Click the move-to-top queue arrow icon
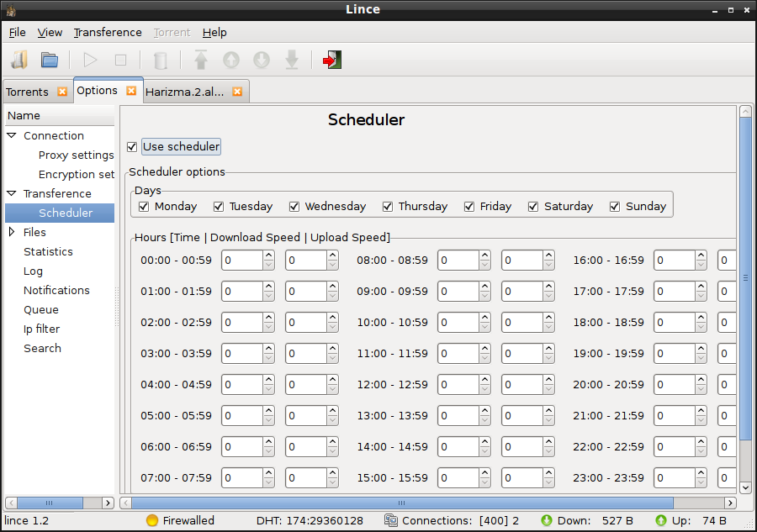 [x=201, y=60]
